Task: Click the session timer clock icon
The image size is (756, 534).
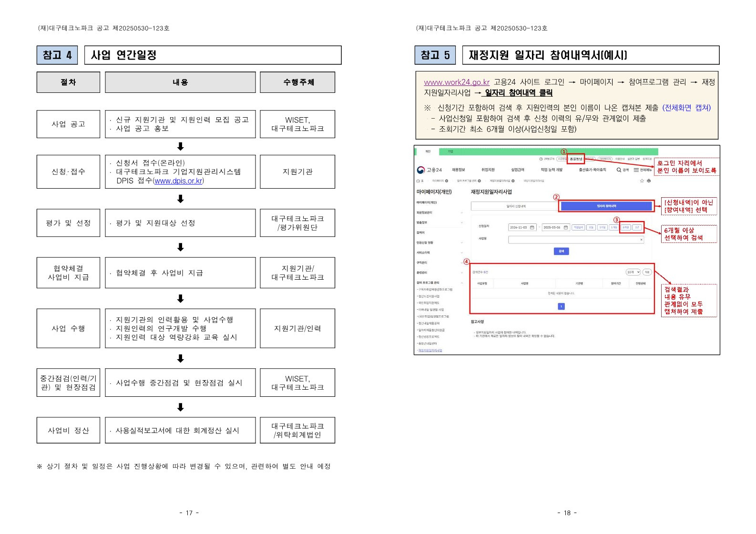Action: [x=541, y=159]
